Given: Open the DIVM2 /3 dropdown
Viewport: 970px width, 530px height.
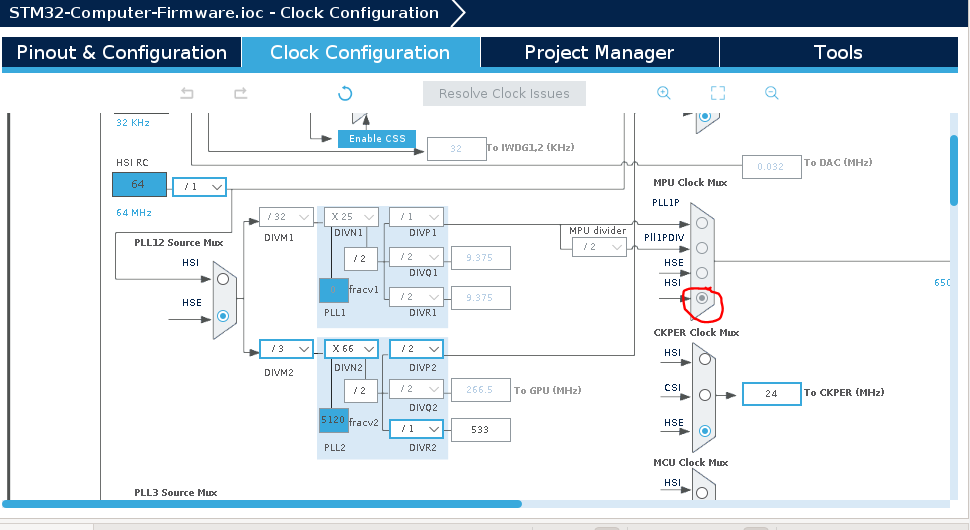Looking at the screenshot, I should coord(286,349).
